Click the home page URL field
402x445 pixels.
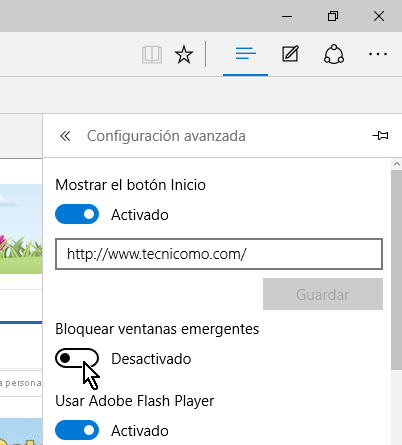click(x=219, y=254)
